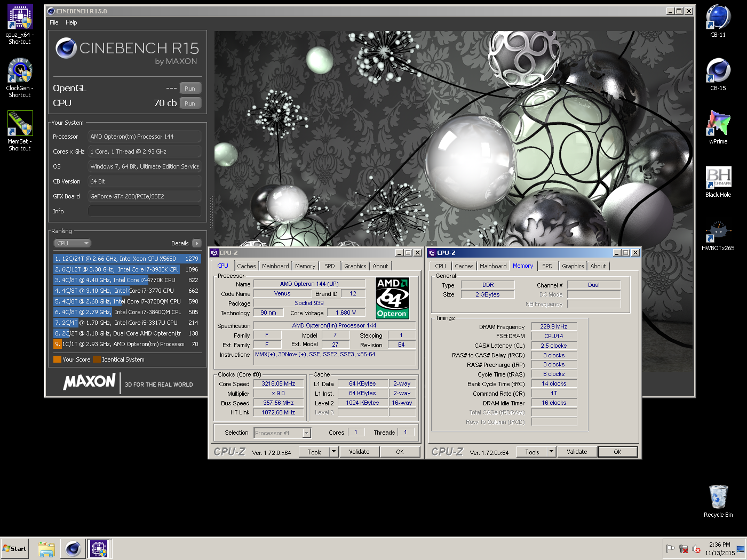The width and height of the screenshot is (747, 560).
Task: Click the DRAM Frequency 229.9 MHz value
Action: (x=554, y=326)
